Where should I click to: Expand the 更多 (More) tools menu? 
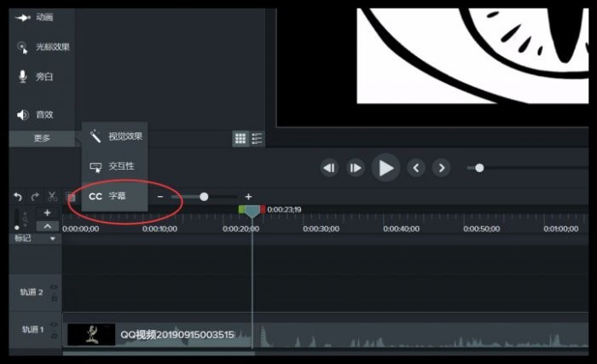(42, 138)
